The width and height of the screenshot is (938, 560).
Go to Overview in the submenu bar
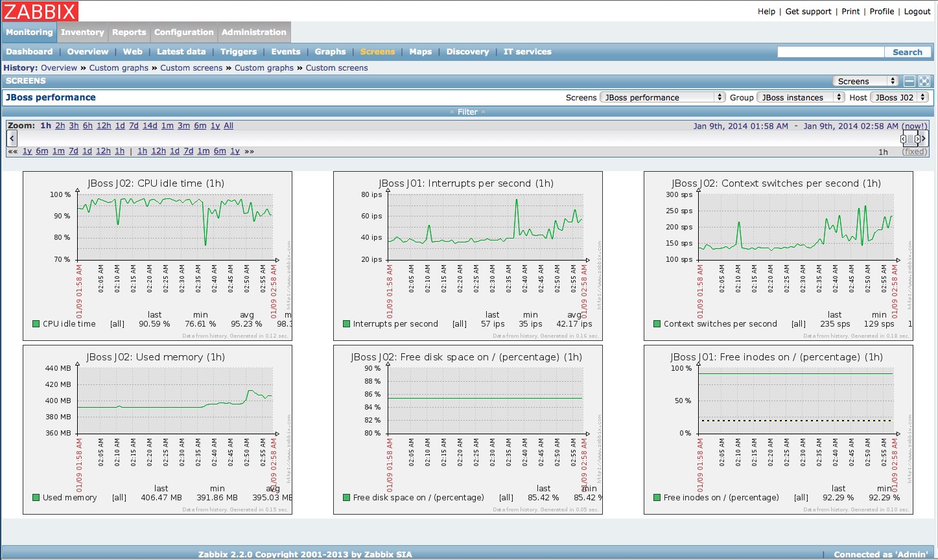(88, 52)
